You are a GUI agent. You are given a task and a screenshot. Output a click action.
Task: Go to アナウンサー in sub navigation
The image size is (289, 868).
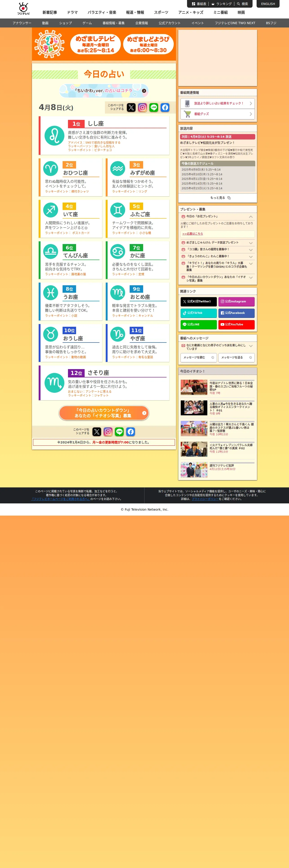coord(22,23)
